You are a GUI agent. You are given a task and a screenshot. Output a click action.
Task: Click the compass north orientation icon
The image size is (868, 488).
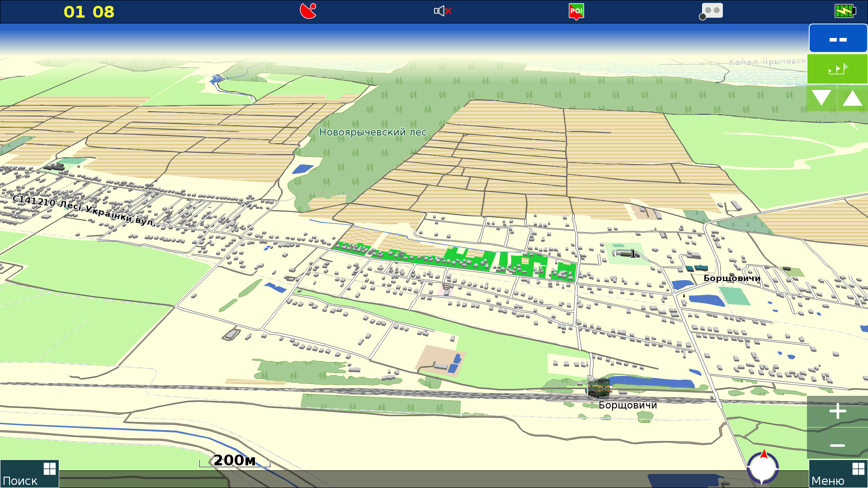763,467
